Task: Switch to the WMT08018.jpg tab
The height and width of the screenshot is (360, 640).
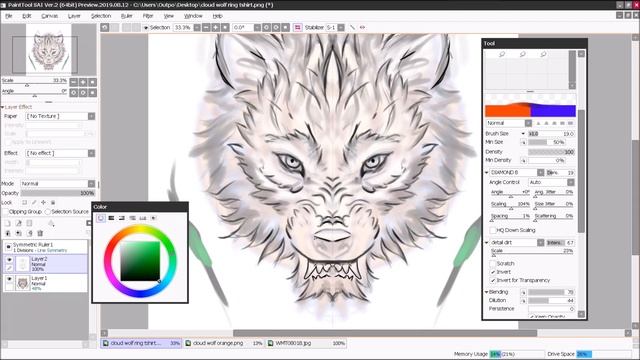Action: tap(306, 343)
